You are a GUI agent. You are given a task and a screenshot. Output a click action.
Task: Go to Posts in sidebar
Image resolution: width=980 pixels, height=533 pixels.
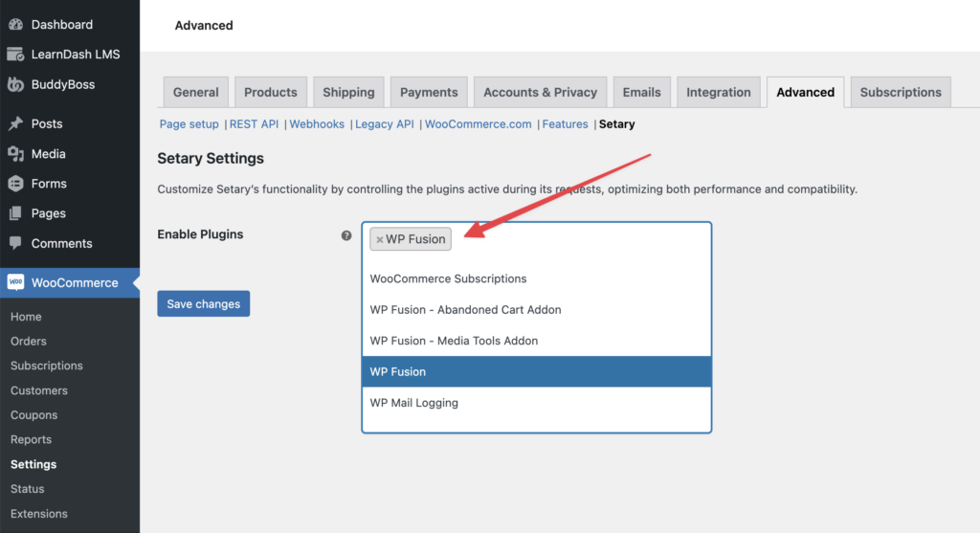pyautogui.click(x=47, y=123)
